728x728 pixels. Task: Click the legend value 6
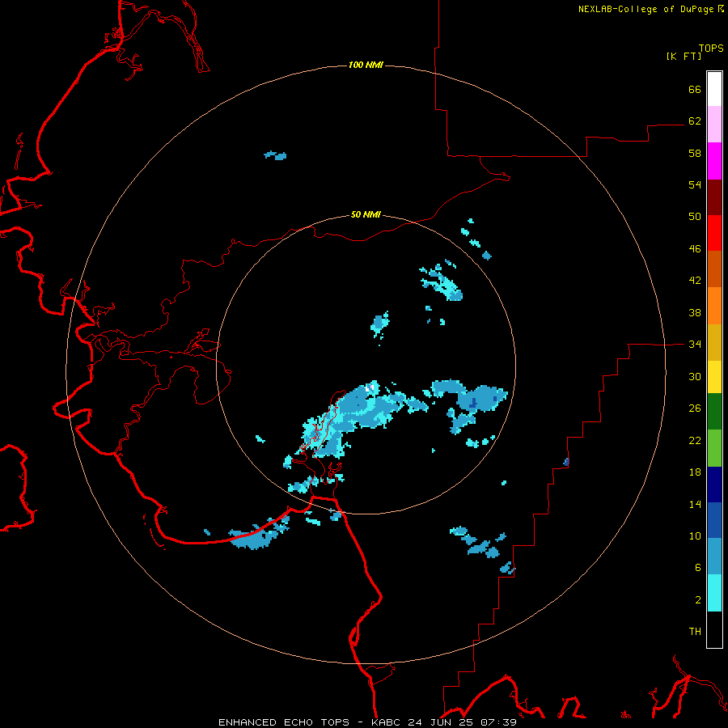(698, 568)
